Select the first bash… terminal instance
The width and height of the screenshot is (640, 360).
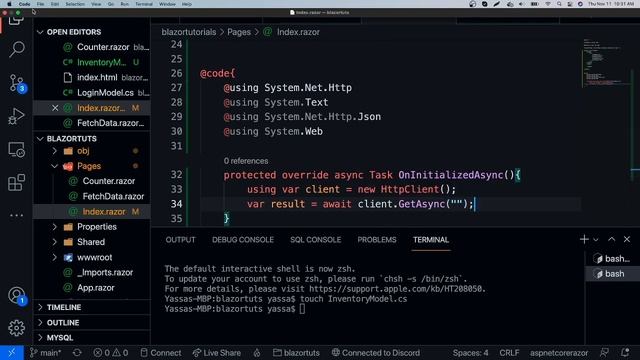click(x=612, y=259)
